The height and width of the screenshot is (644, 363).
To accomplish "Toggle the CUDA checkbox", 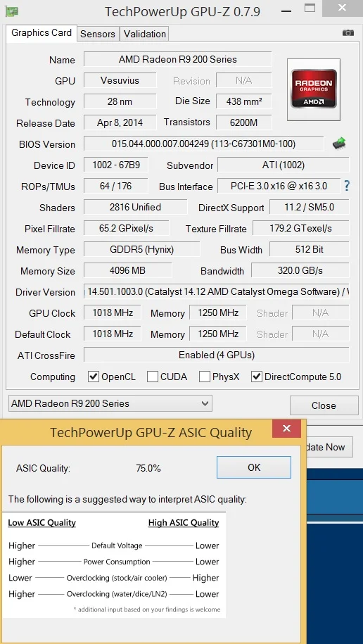I will click(x=153, y=377).
